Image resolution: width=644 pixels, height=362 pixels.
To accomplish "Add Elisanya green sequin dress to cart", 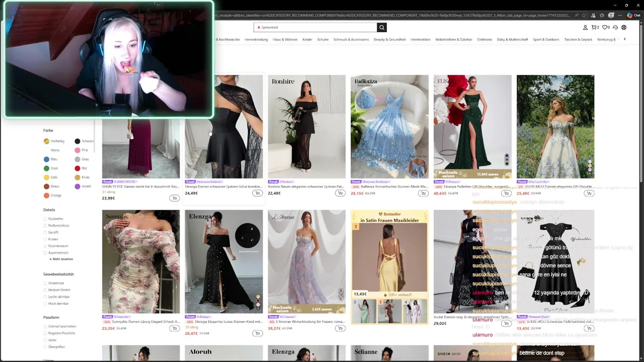I will (506, 193).
